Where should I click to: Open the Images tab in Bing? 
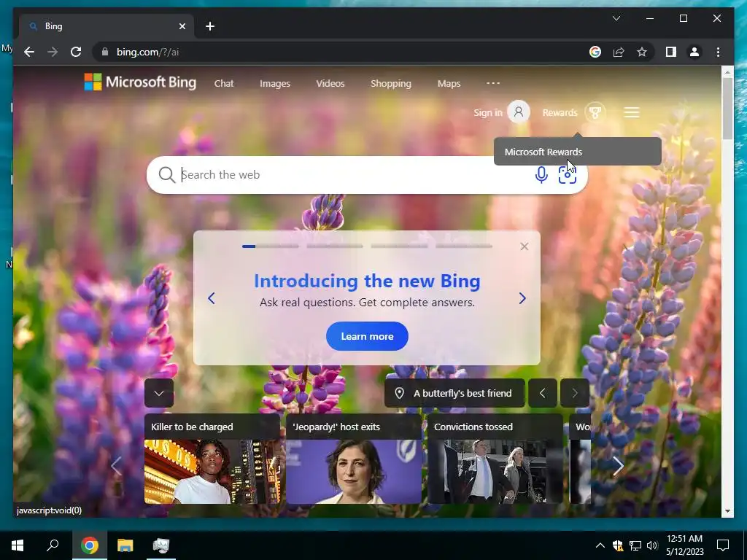(x=275, y=83)
